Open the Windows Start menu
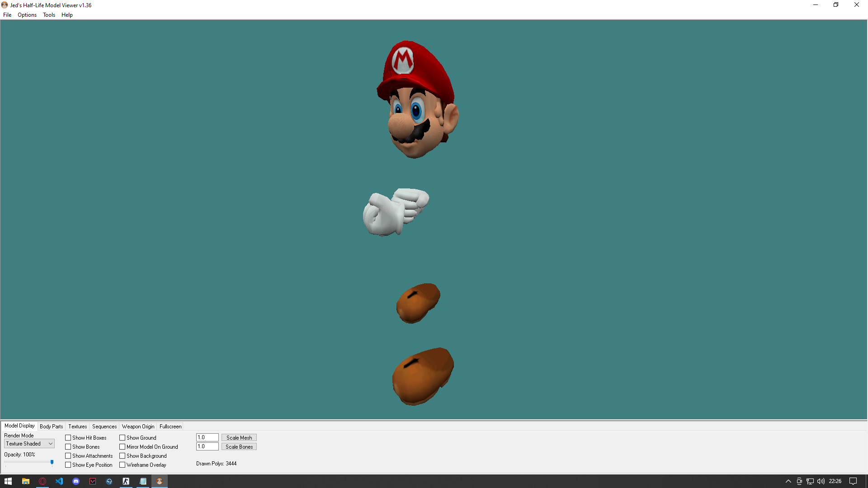 8,481
